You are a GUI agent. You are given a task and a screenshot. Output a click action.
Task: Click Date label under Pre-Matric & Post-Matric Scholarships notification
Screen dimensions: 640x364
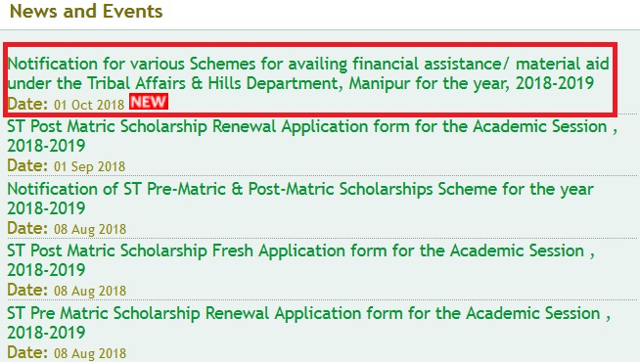(27, 228)
